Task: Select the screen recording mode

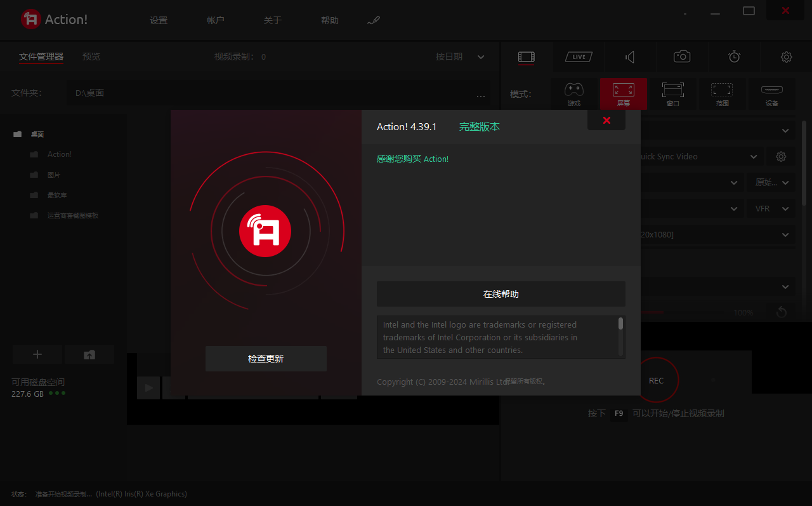Action: 623,94
